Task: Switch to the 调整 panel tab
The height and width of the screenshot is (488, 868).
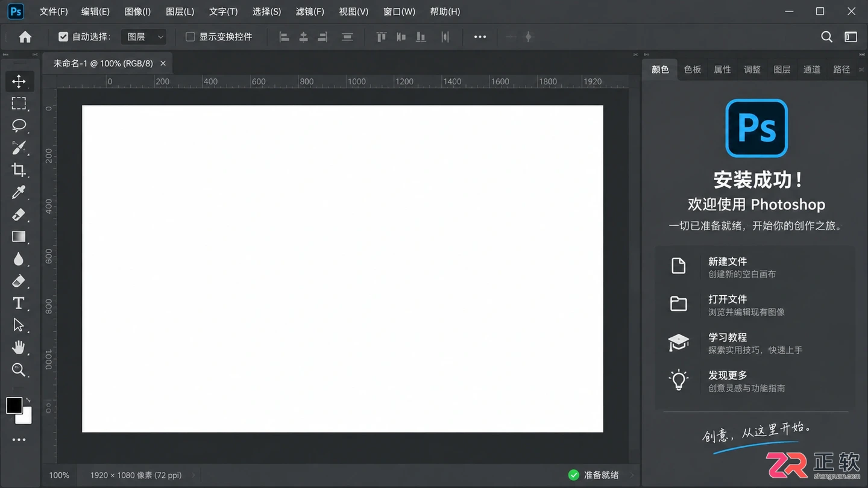Action: point(752,69)
